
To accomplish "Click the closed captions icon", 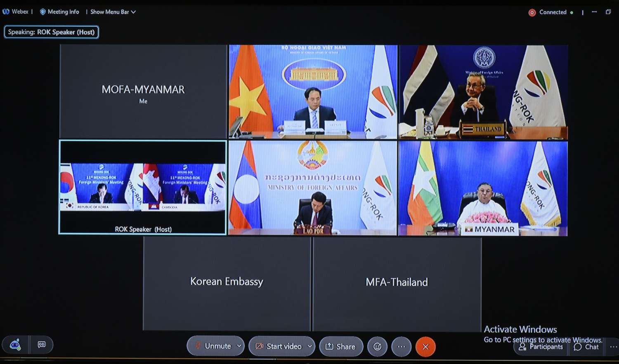I will pos(42,345).
